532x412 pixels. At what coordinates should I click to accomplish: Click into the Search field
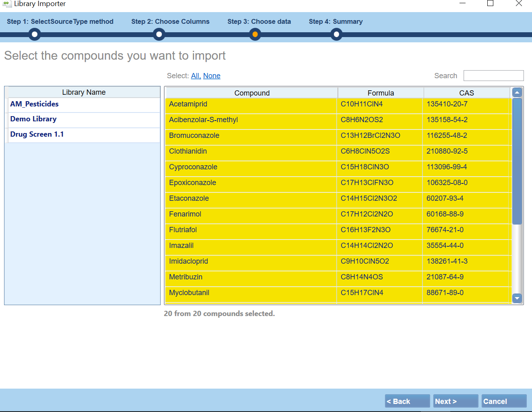493,75
